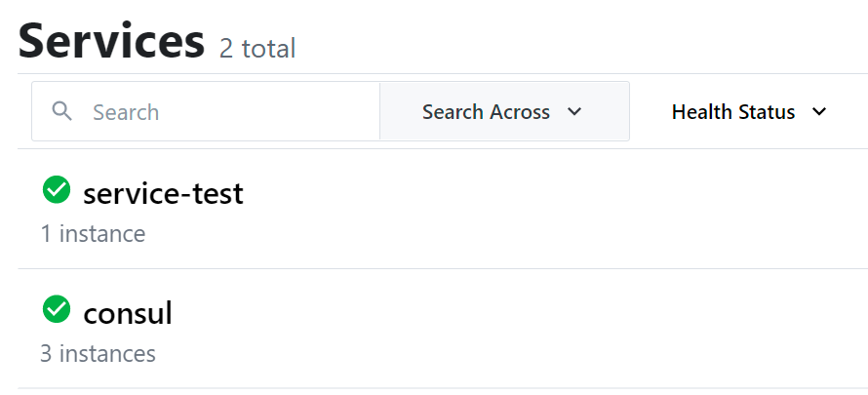Screen dimensions: 868x395
Task: Click the word 'Health' in the filter bar
Action: coord(703,112)
